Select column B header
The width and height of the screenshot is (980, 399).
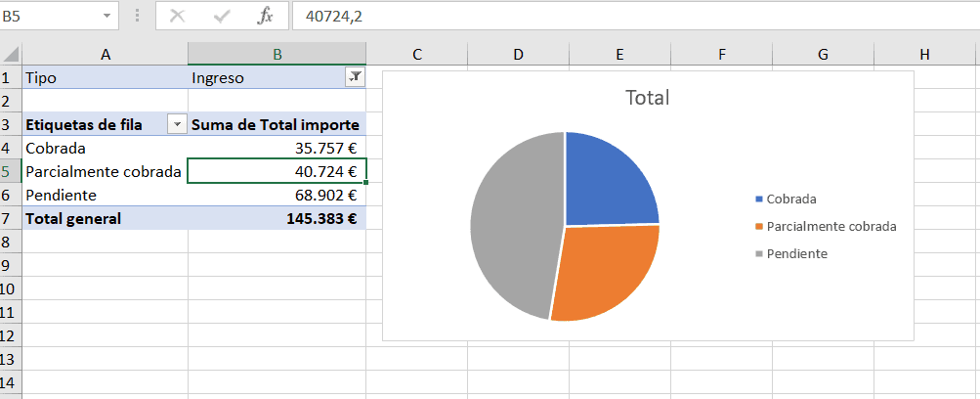(277, 55)
